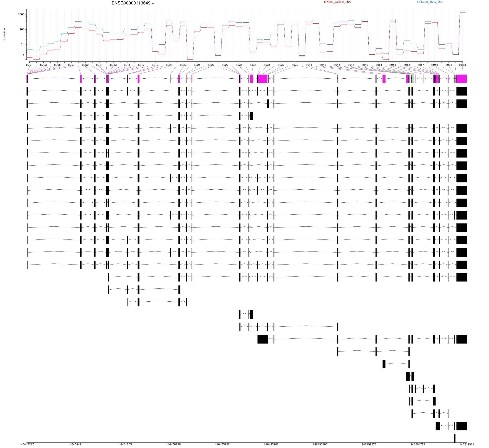Select exon label E017

pyautogui.click(x=141, y=65)
